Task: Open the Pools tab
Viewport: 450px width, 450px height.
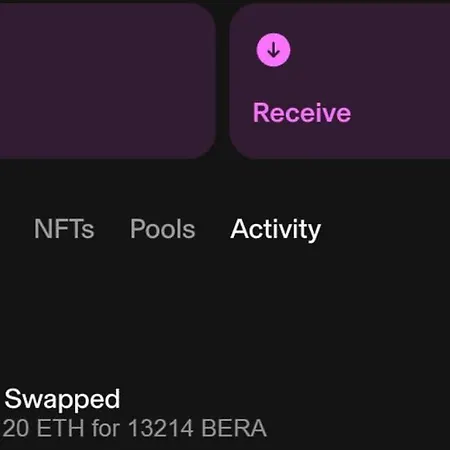Action: [x=162, y=229]
